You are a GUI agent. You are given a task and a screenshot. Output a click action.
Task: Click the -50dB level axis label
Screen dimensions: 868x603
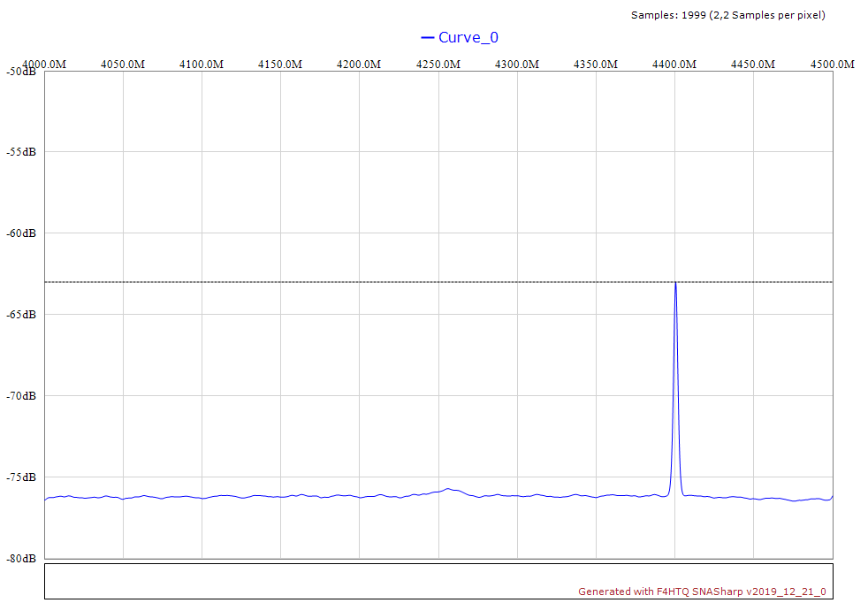20,72
